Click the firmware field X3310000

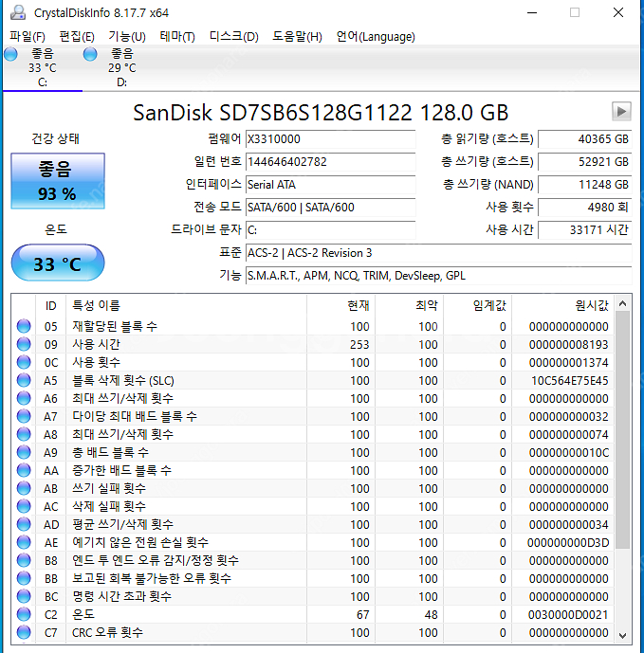[x=331, y=139]
